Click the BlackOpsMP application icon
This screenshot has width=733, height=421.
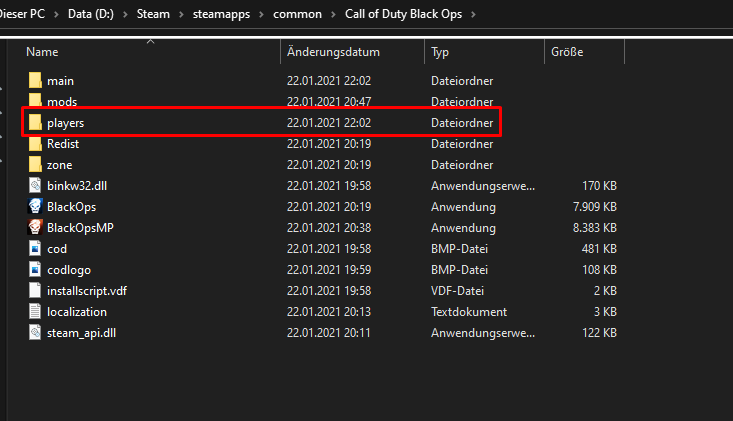pyautogui.click(x=35, y=227)
